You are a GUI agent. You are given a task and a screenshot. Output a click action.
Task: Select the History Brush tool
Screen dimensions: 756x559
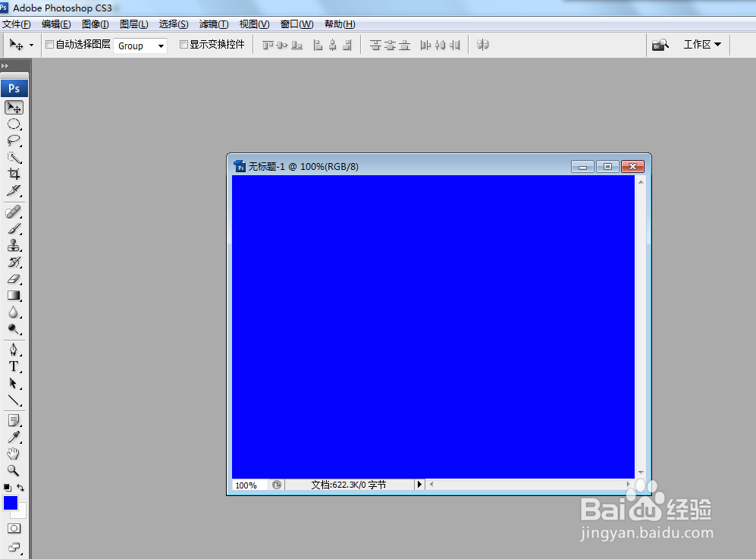14,262
